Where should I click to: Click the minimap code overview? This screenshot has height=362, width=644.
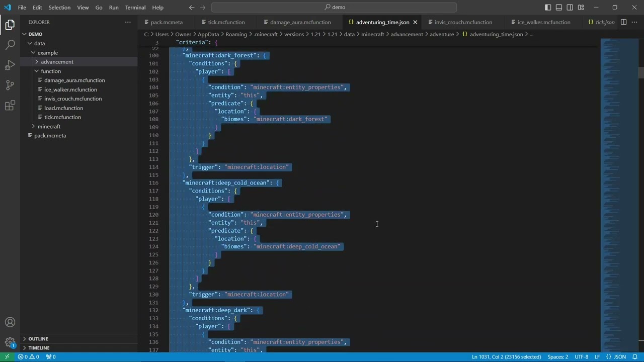pyautogui.click(x=619, y=195)
